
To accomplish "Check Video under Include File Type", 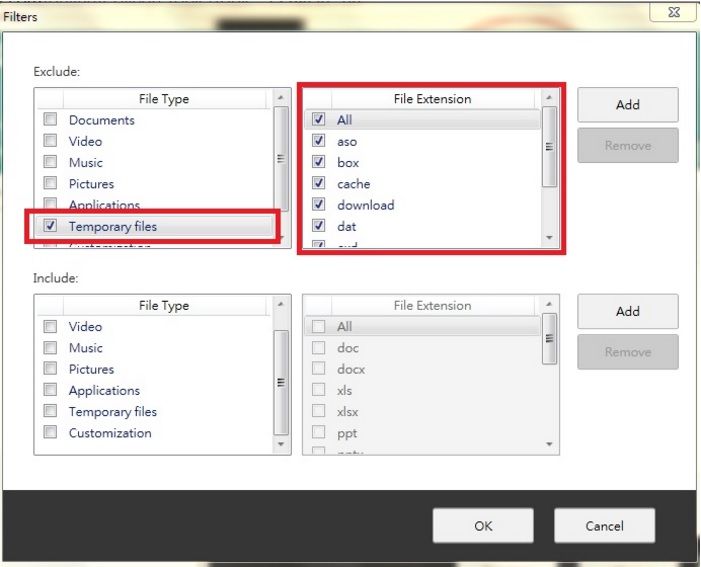I will tap(50, 326).
